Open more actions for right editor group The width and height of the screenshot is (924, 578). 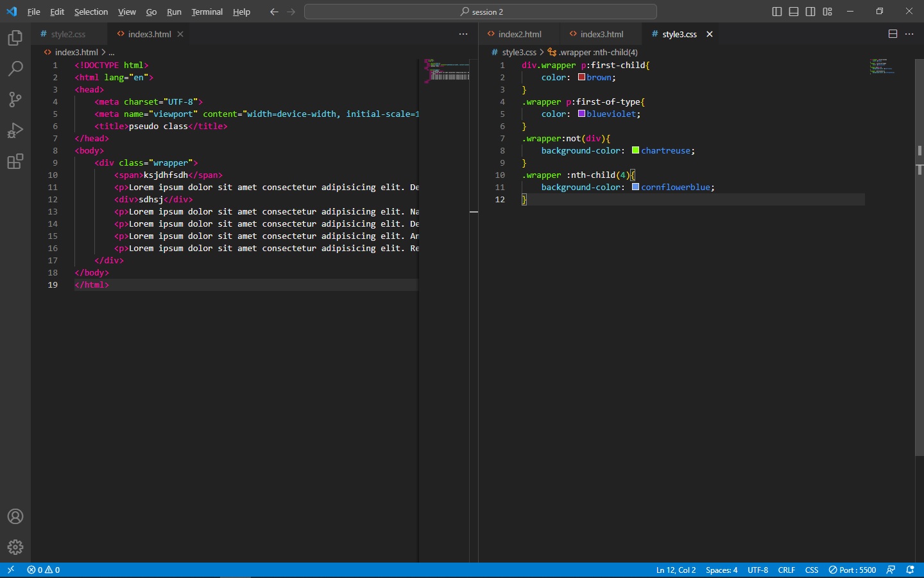(x=909, y=34)
